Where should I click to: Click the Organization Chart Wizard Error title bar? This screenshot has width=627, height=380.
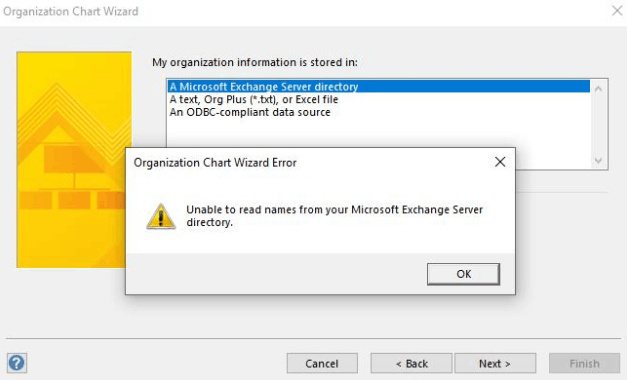click(x=308, y=162)
